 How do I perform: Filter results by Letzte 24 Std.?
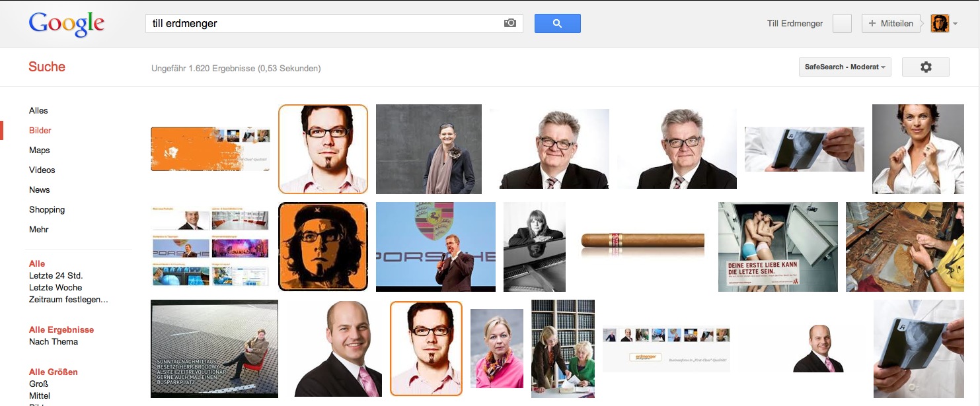(56, 276)
